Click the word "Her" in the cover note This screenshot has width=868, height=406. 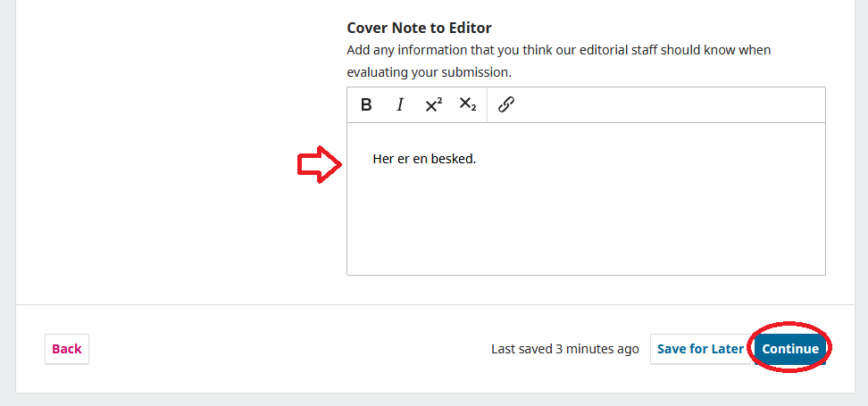(x=383, y=159)
